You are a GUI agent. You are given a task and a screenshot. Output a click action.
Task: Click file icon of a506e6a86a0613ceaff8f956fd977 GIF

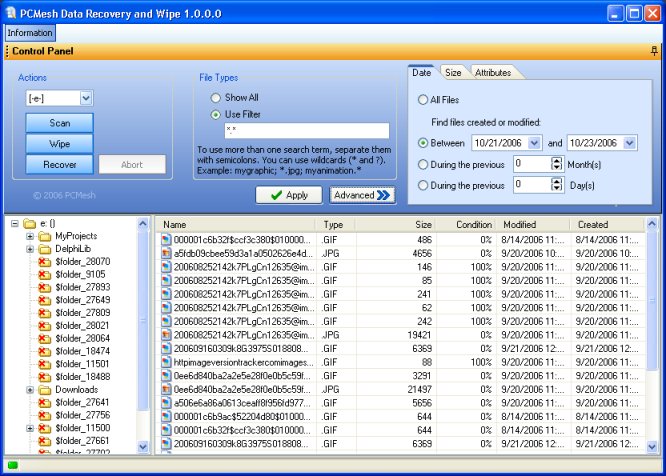point(166,403)
